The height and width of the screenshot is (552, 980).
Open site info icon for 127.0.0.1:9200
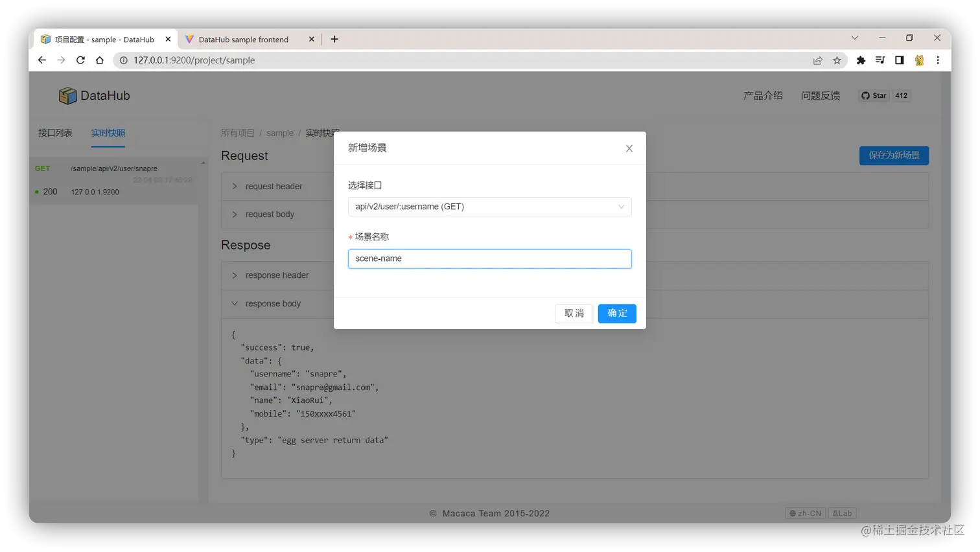pos(122,60)
